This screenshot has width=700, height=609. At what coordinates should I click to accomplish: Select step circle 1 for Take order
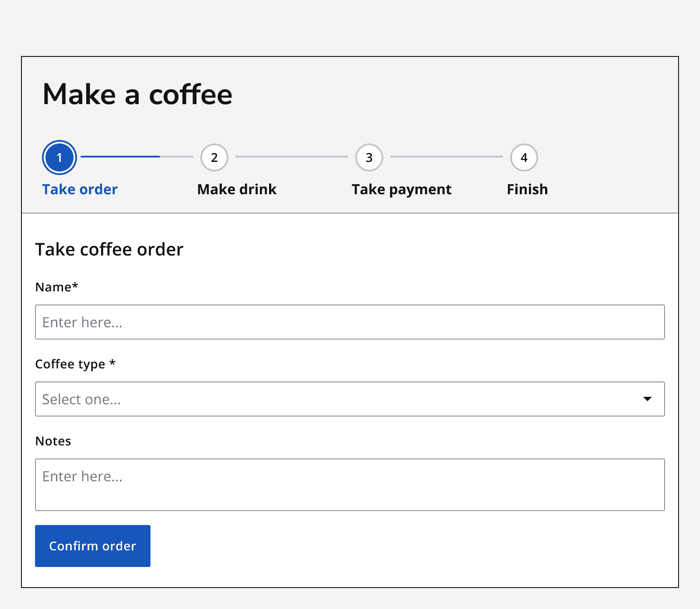[x=59, y=157]
